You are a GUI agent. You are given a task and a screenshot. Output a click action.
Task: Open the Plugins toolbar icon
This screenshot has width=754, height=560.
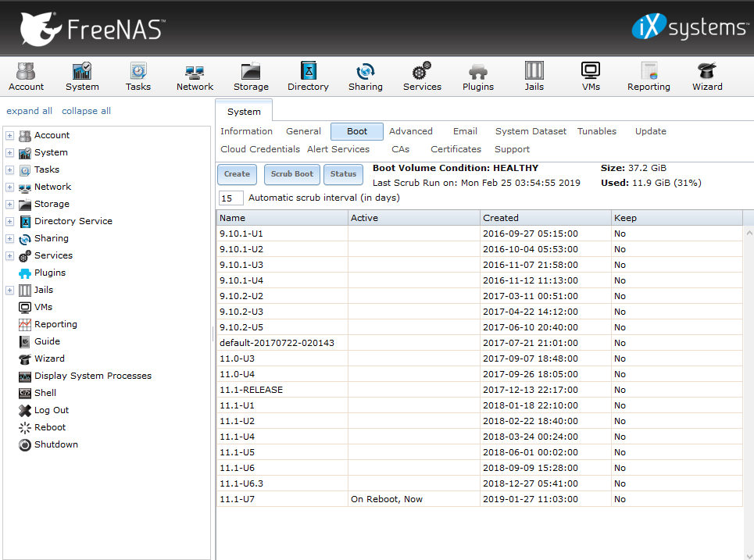478,77
